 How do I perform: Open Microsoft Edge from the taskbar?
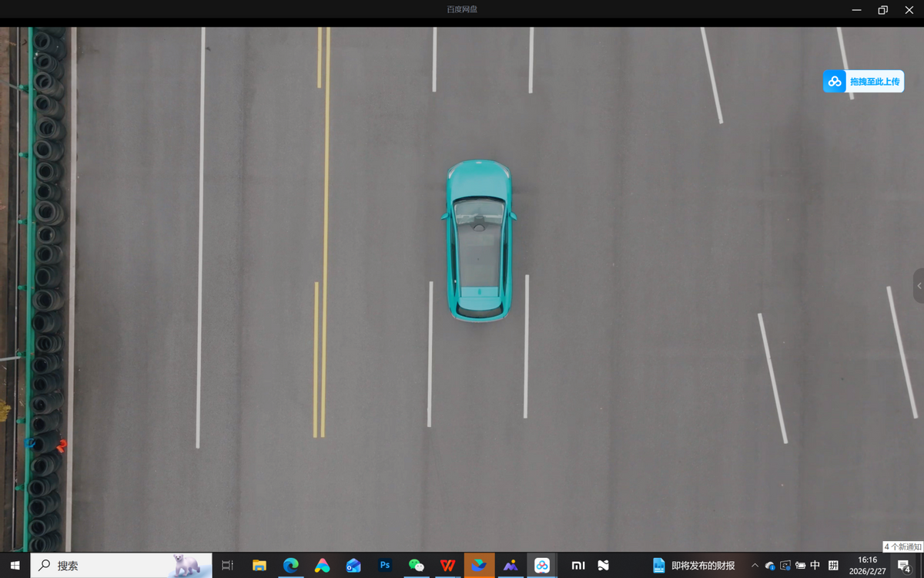[x=290, y=565]
